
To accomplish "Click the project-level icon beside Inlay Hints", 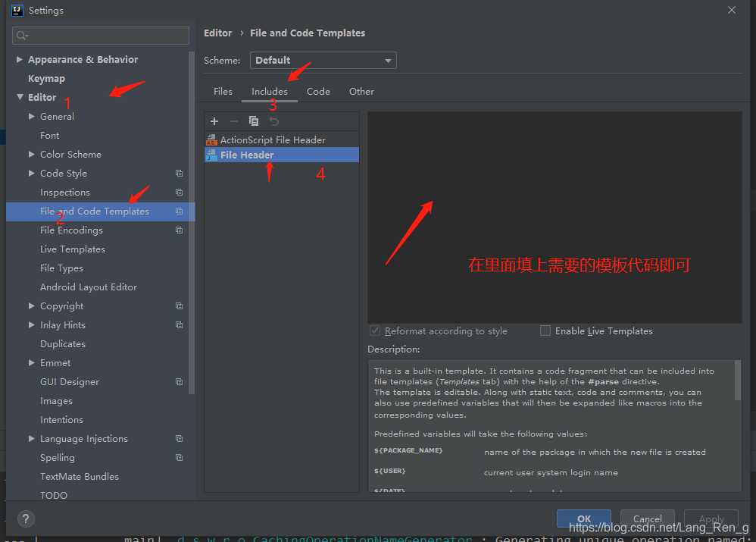I will (x=180, y=324).
